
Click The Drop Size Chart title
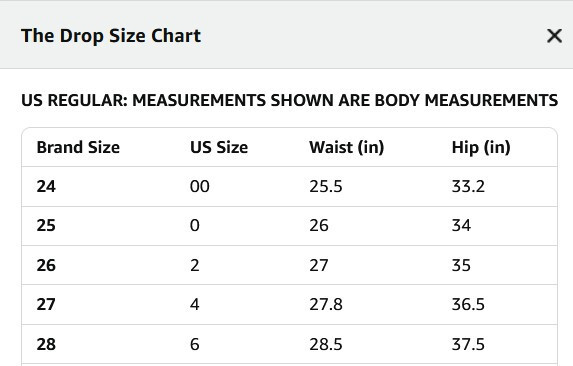point(111,36)
